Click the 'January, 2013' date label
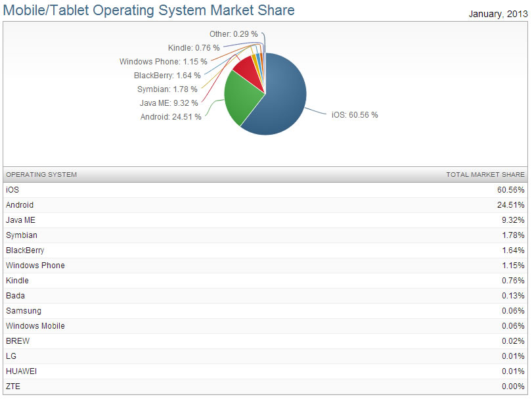The image size is (532, 399). point(498,14)
